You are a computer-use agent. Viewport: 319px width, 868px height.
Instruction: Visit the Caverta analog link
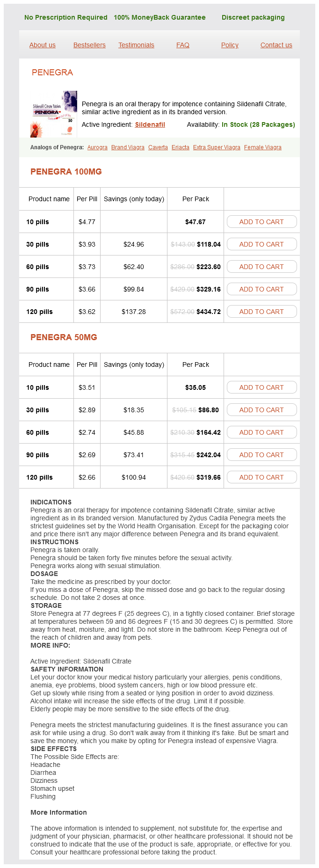(x=158, y=147)
